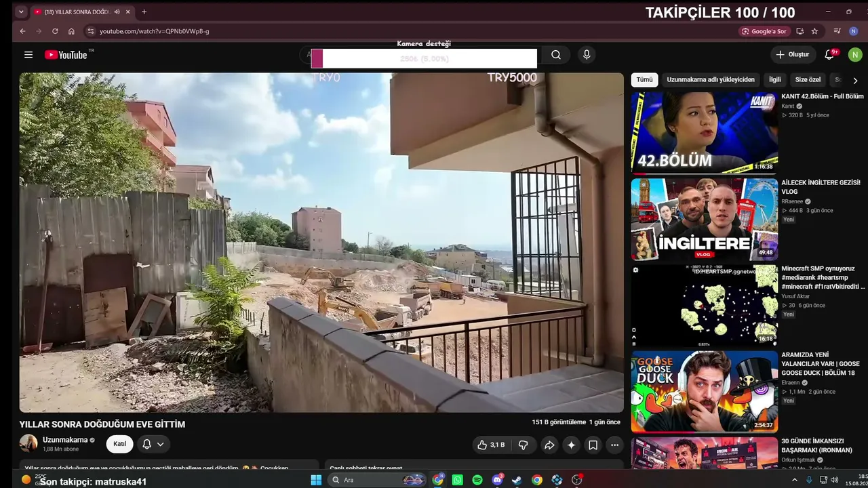Click the Oluştur create button
Screen dimensions: 868x488
pyautogui.click(x=793, y=55)
